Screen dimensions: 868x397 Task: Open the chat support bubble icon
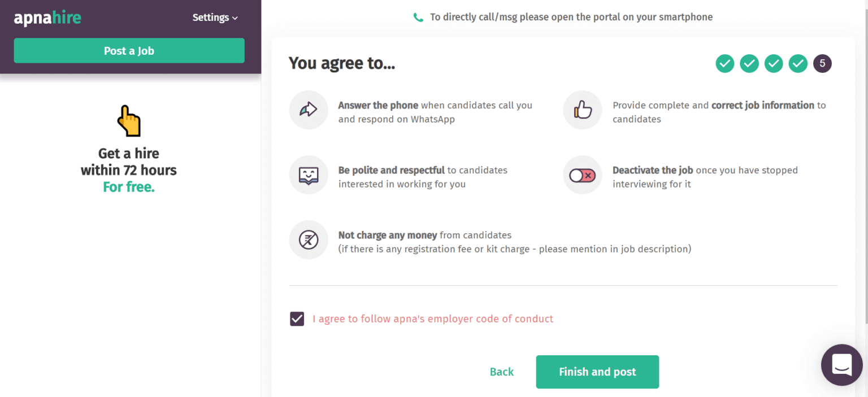coord(841,365)
